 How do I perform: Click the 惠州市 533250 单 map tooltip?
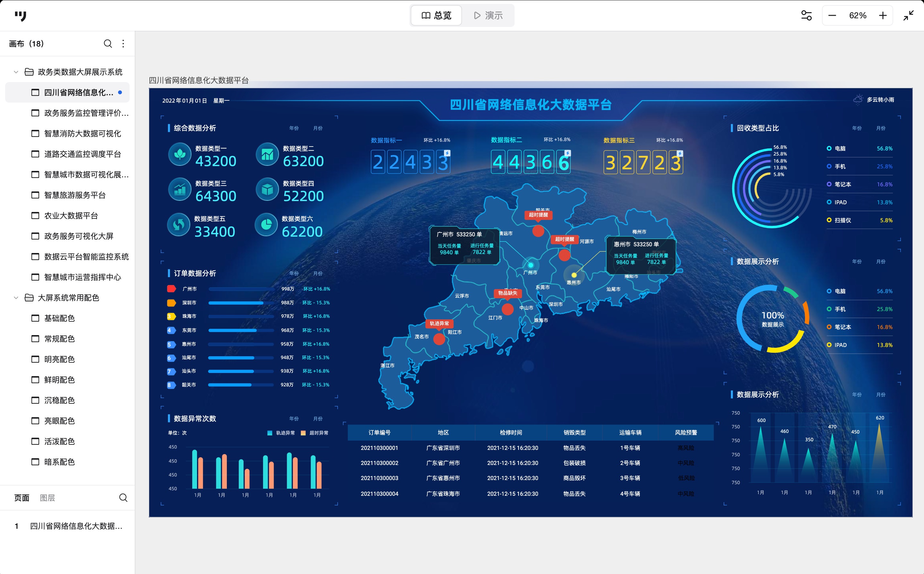641,256
